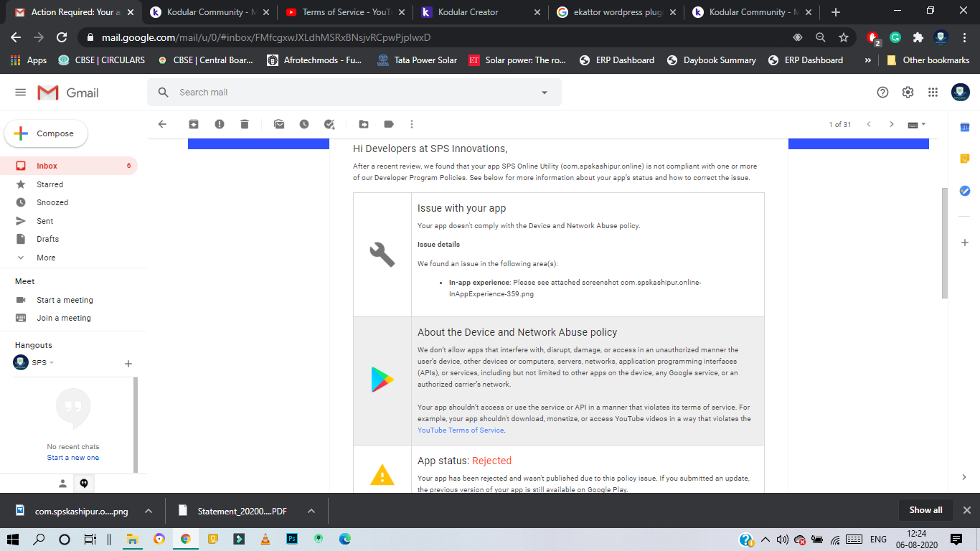Open the Google apps grid
The image size is (980, 551).
point(933,93)
